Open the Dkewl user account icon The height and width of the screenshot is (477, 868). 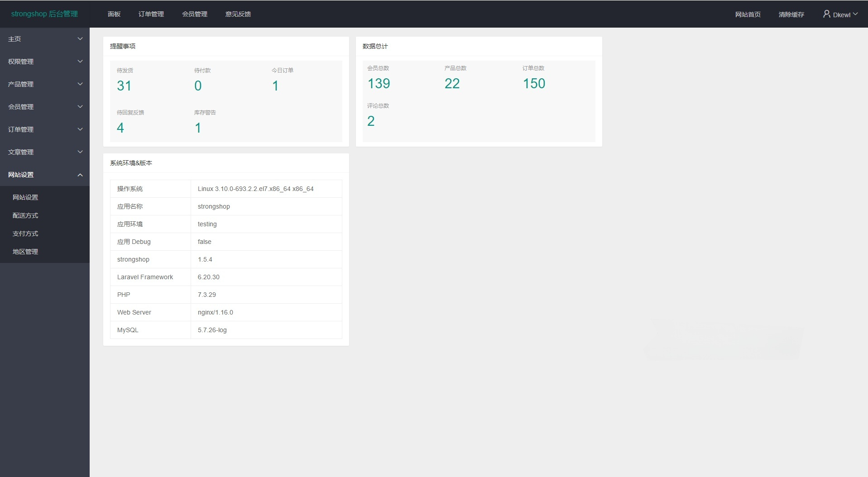click(826, 14)
